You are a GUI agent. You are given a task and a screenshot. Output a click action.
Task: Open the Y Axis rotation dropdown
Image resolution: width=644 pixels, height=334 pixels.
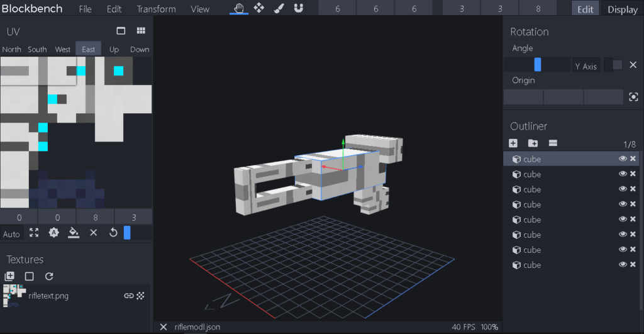point(586,65)
